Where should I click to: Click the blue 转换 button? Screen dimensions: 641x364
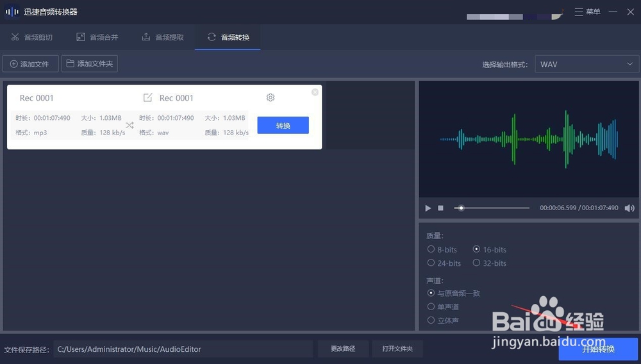click(283, 125)
